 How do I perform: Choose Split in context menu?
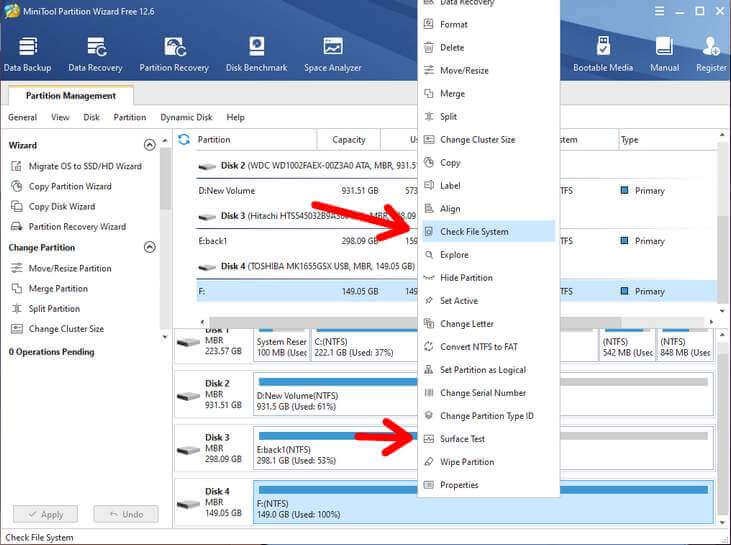pos(488,117)
